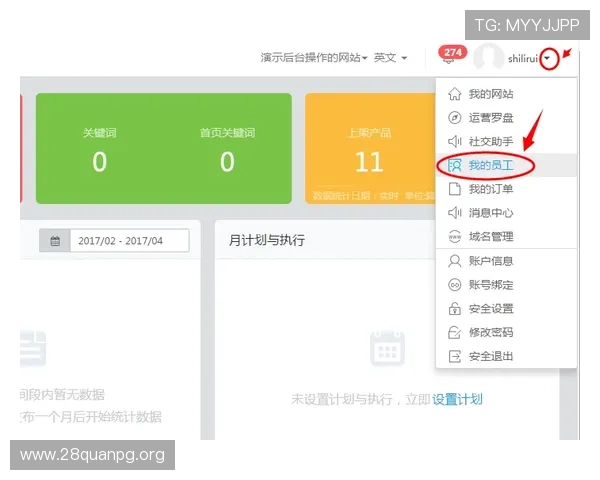Click the www globe icon beside 域名管理
Viewport: 600px width, 480px height.
point(454,237)
